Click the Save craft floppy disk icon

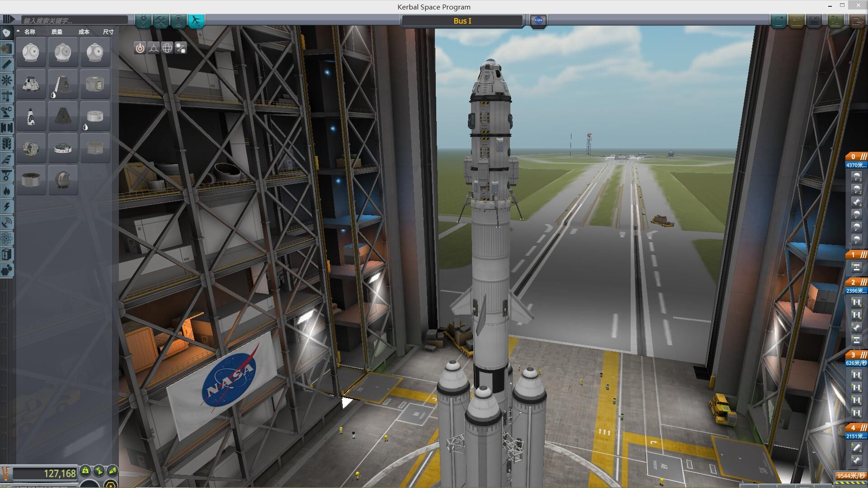click(x=814, y=21)
